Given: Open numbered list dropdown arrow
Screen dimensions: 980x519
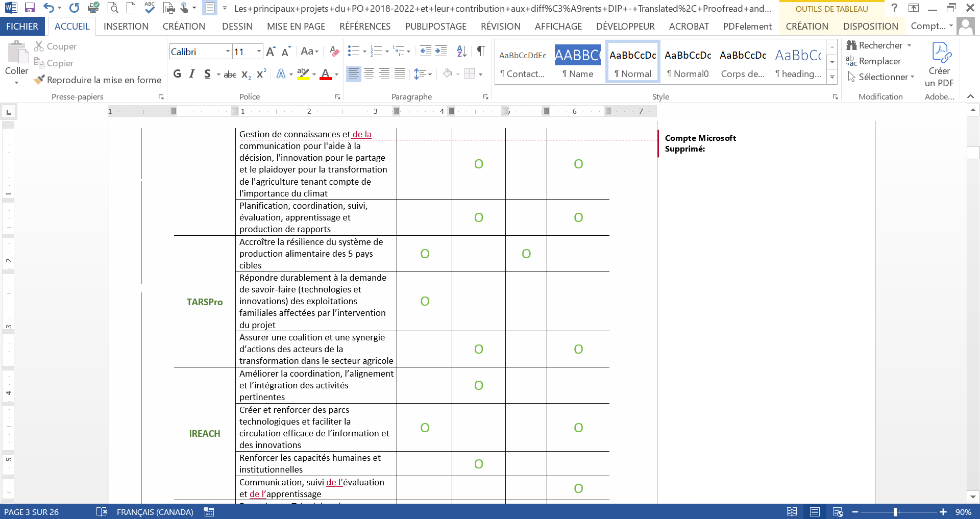Looking at the screenshot, I should click(387, 52).
